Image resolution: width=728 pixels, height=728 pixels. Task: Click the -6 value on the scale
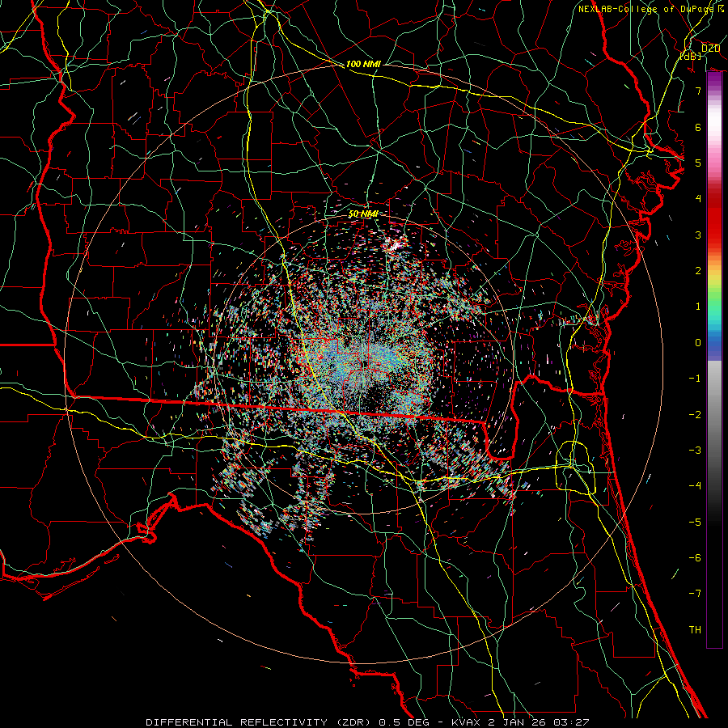[695, 557]
